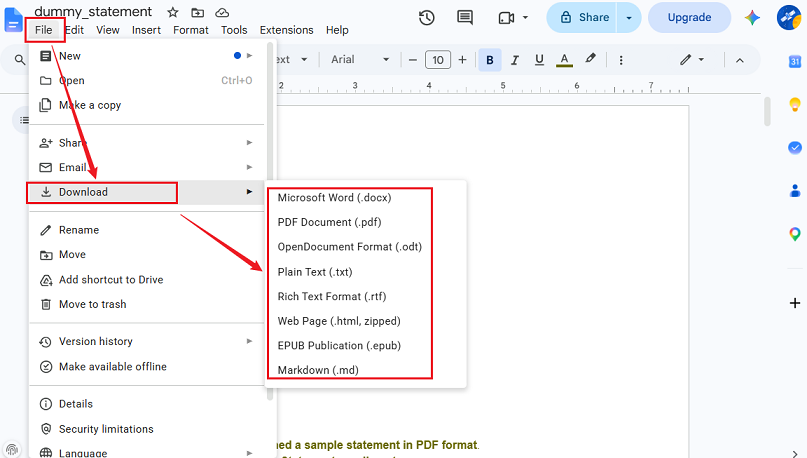Open the Gemini sparkle icon
Image resolution: width=807 pixels, height=458 pixels.
(x=752, y=18)
